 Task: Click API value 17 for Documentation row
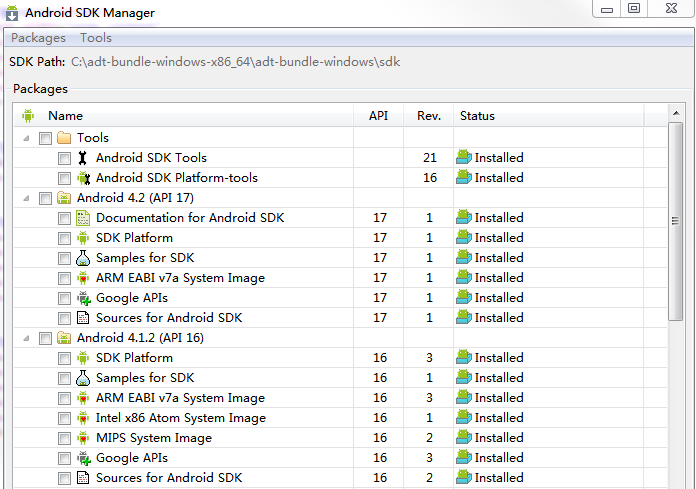[x=380, y=217]
